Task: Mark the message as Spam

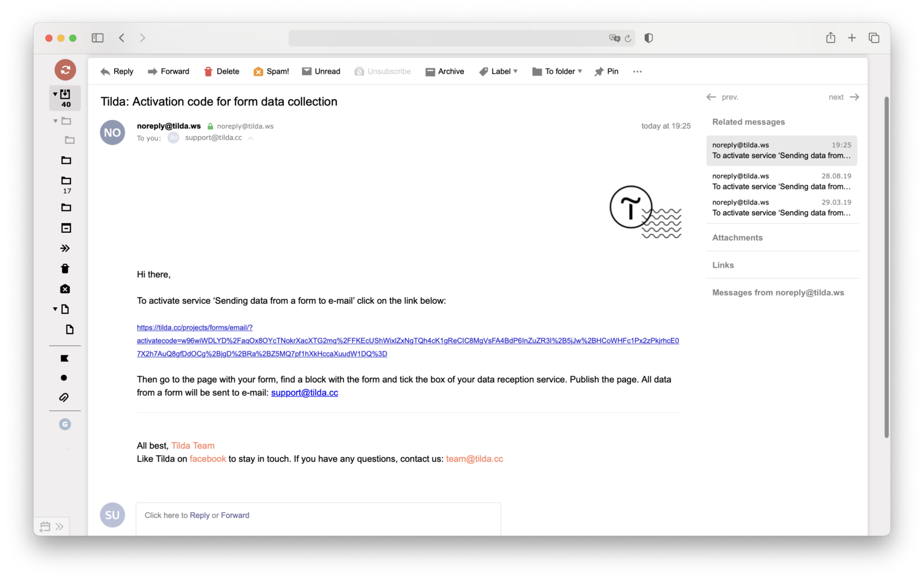Action: tap(271, 72)
